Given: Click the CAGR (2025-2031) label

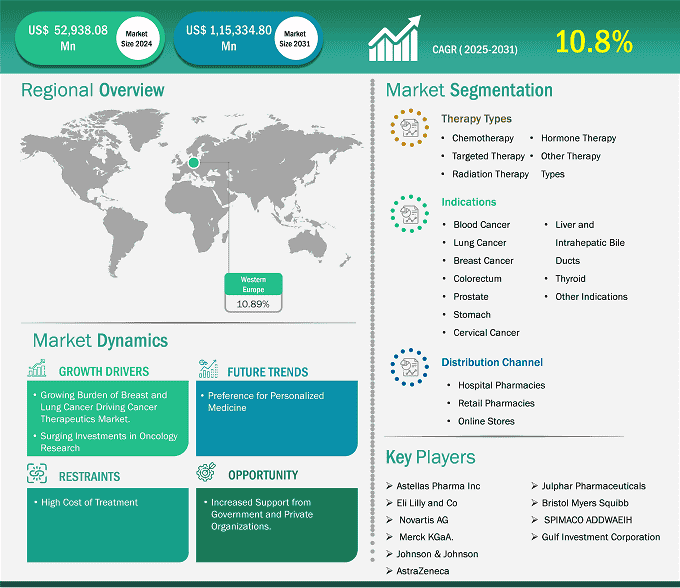Looking at the screenshot, I should click(x=475, y=49).
